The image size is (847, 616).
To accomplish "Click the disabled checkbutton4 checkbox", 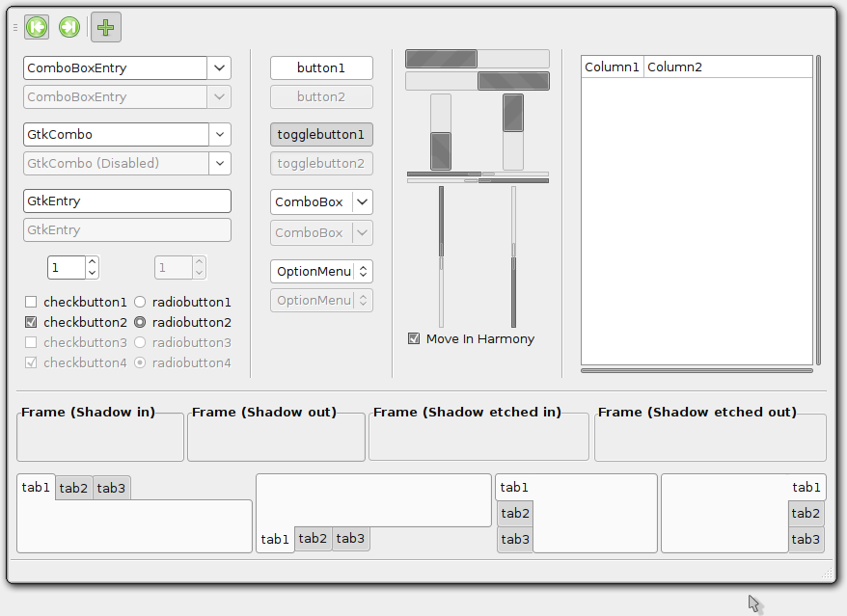I will coord(31,362).
